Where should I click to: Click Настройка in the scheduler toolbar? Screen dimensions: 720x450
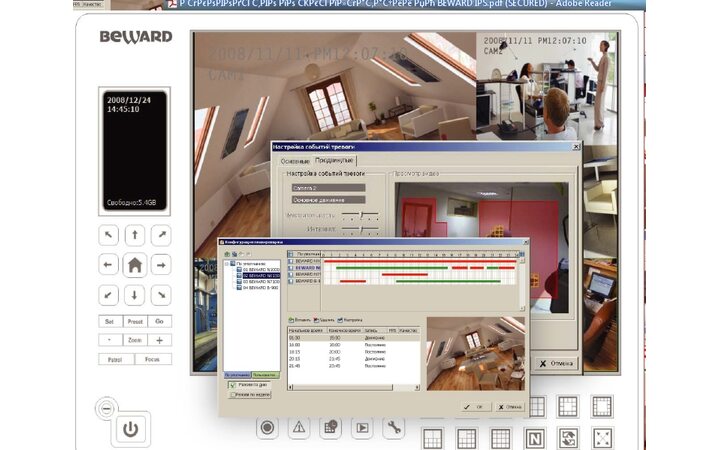coord(350,320)
